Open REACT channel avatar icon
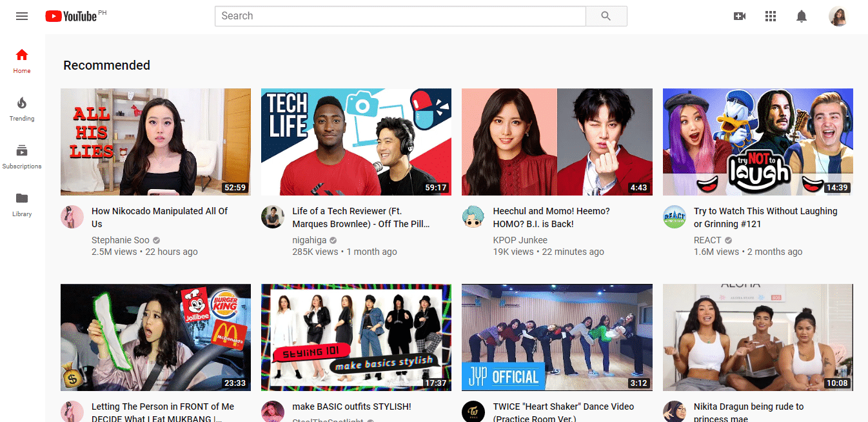 pyautogui.click(x=675, y=217)
